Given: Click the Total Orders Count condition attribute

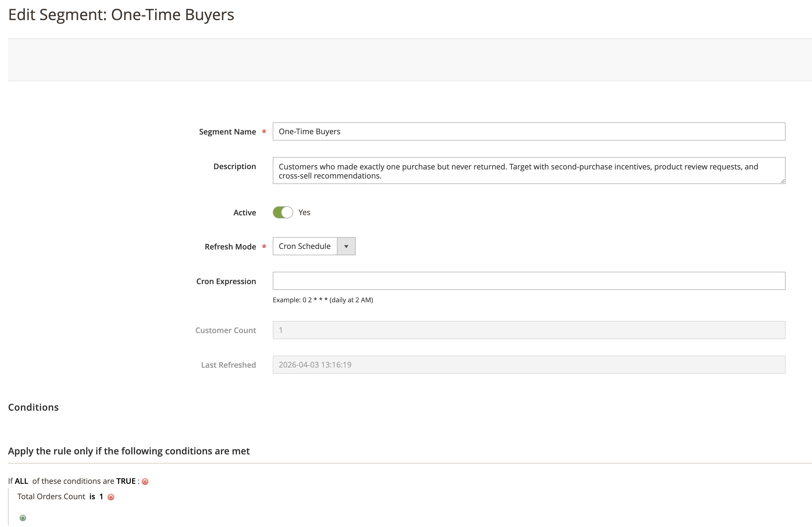Looking at the screenshot, I should (x=51, y=496).
